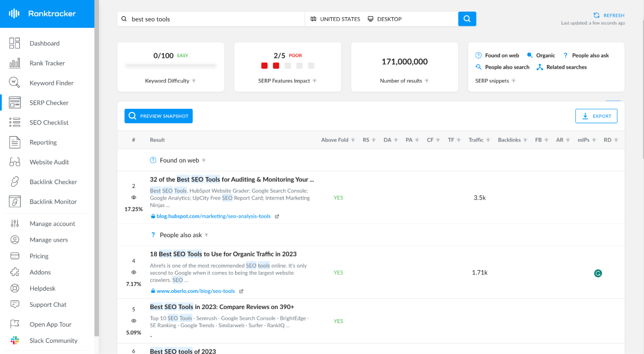Click the Support Chat bubble icon

click(x=14, y=305)
